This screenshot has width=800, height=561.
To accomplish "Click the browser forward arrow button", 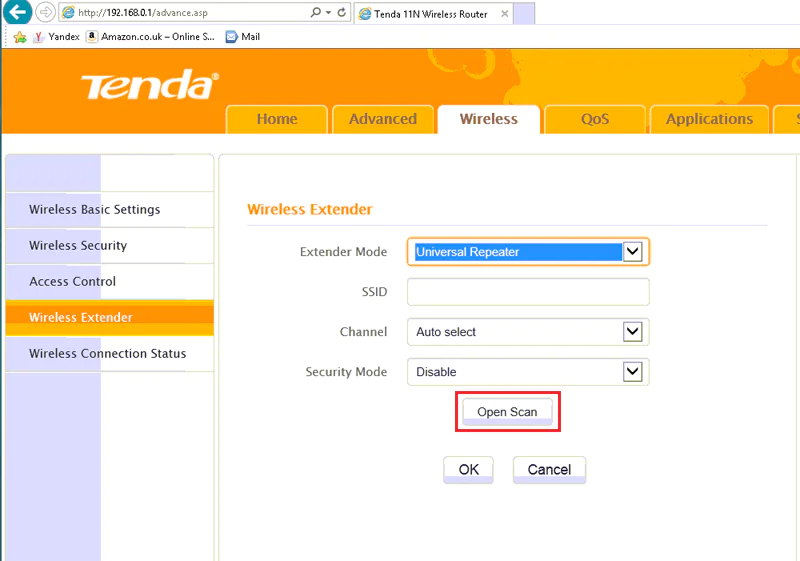I will (45, 12).
